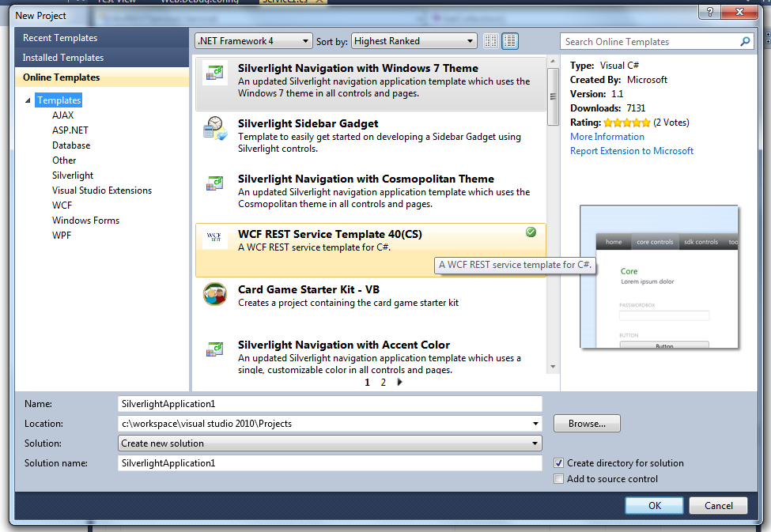Click the template preview thumbnail image
The image size is (771, 532).
(659, 277)
